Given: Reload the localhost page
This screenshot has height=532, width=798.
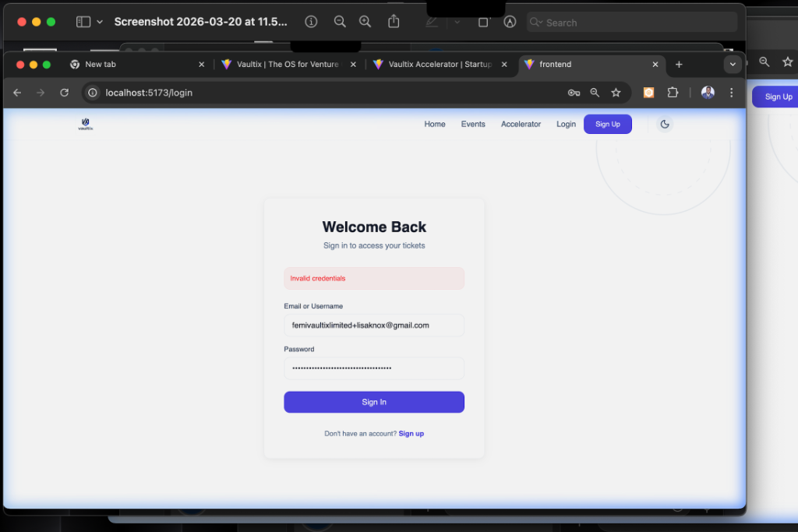Looking at the screenshot, I should pyautogui.click(x=64, y=92).
